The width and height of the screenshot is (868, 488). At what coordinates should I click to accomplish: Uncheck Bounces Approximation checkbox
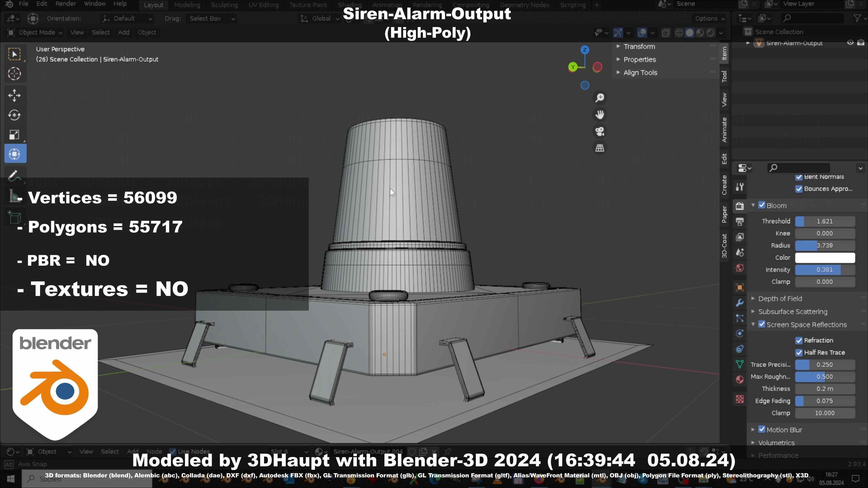point(799,189)
